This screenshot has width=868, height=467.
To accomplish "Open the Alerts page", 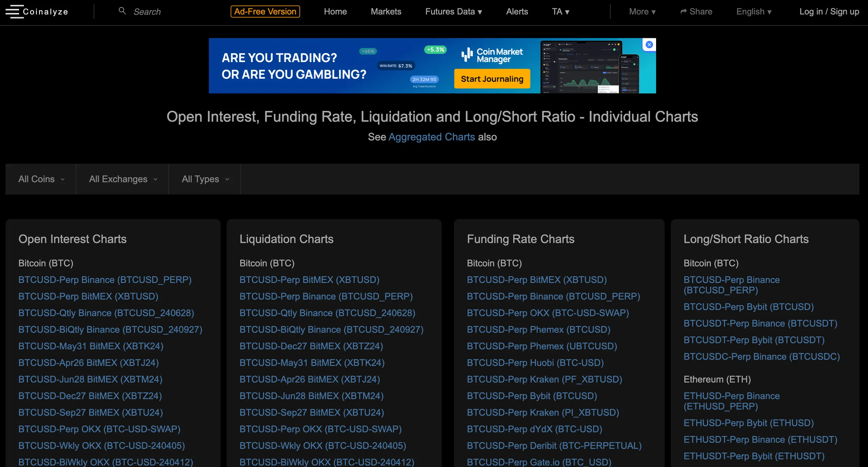I will coord(517,12).
